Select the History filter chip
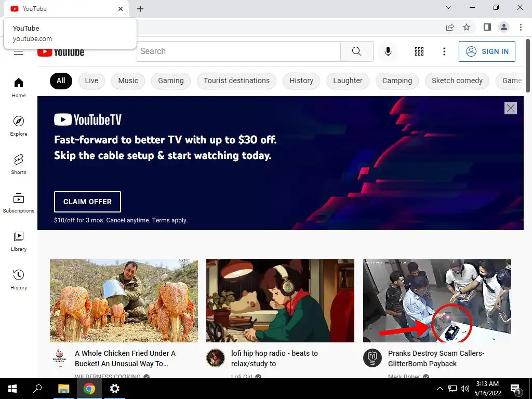The height and width of the screenshot is (399, 532). 301,81
